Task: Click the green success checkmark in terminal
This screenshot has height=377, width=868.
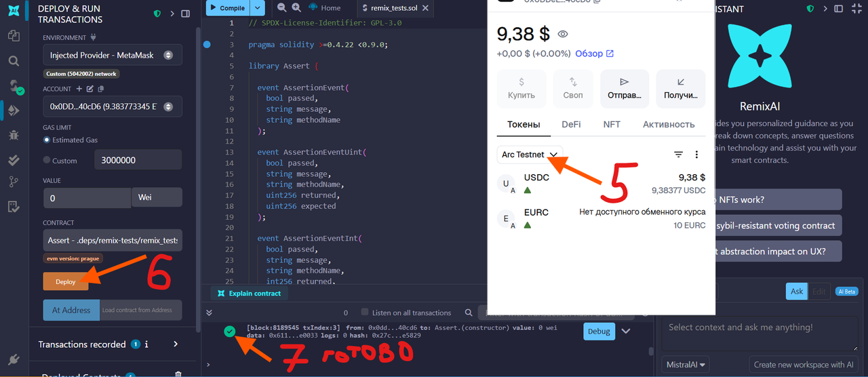Action: (230, 331)
